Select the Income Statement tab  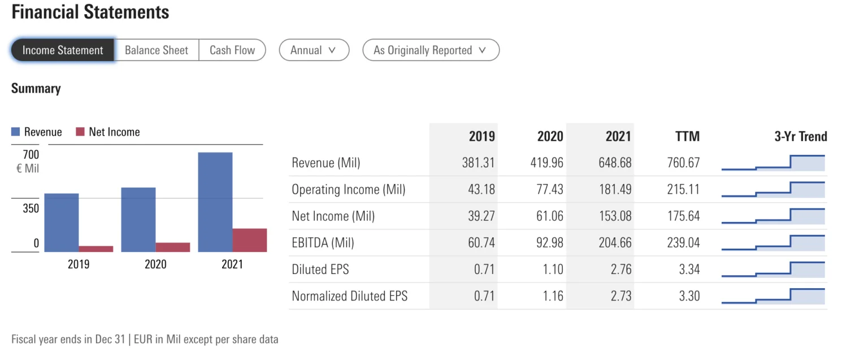(x=63, y=50)
